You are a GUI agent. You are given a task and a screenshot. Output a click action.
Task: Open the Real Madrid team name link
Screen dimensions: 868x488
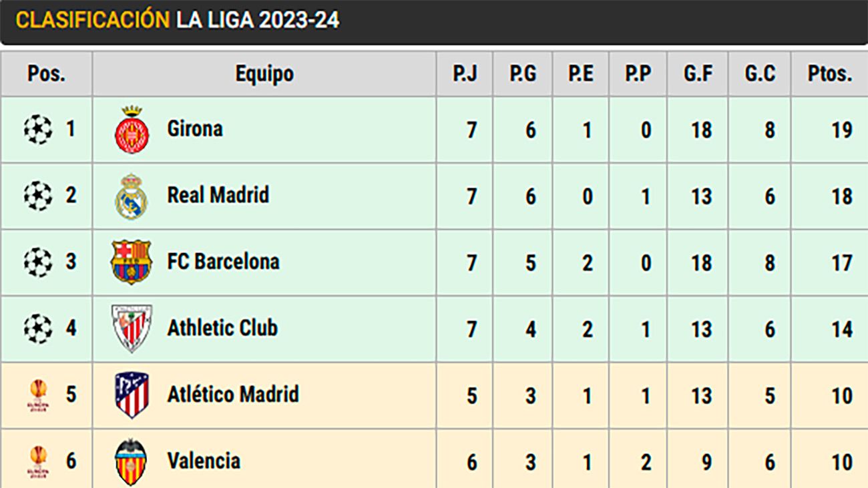point(218,195)
